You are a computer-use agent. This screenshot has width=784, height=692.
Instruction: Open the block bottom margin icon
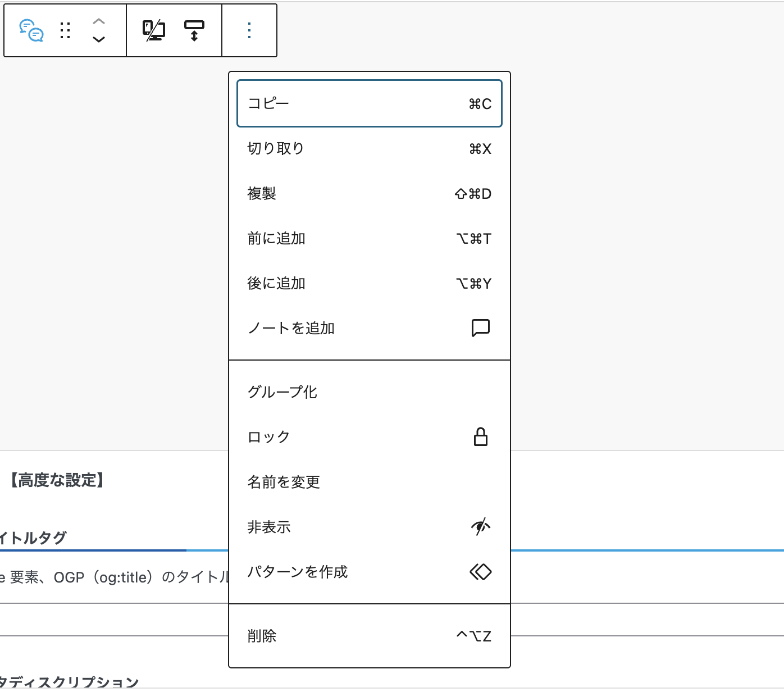click(x=194, y=30)
